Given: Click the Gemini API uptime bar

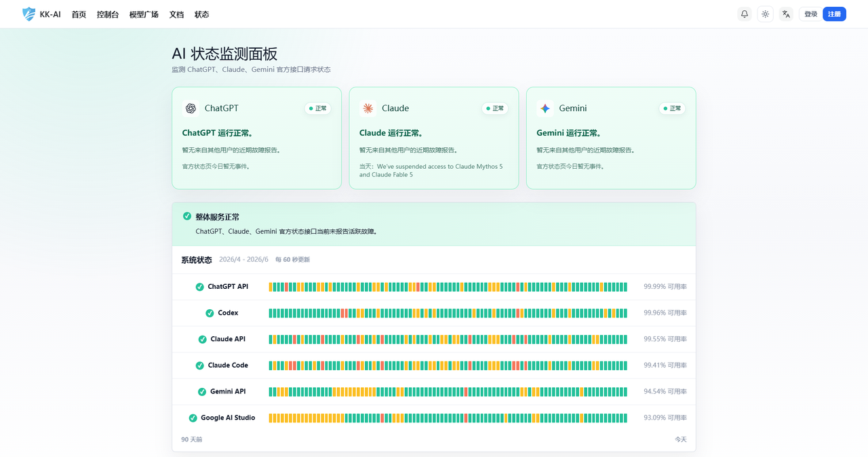Looking at the screenshot, I should tap(448, 392).
